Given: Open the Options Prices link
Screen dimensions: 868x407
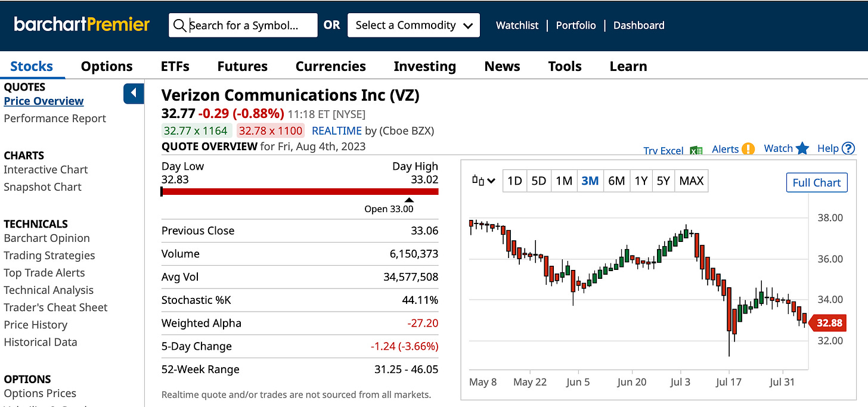Looking at the screenshot, I should (x=40, y=393).
